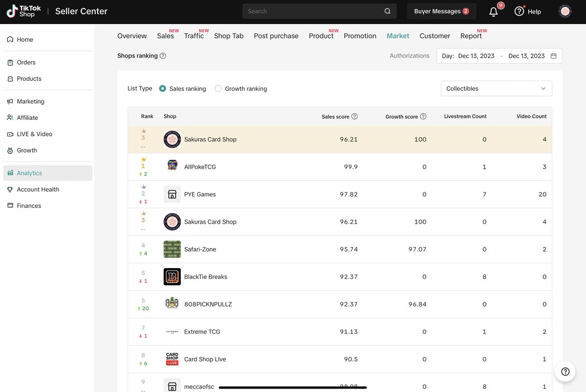Click the Seller Center title
Image resolution: width=586 pixels, height=392 pixels.
(81, 11)
